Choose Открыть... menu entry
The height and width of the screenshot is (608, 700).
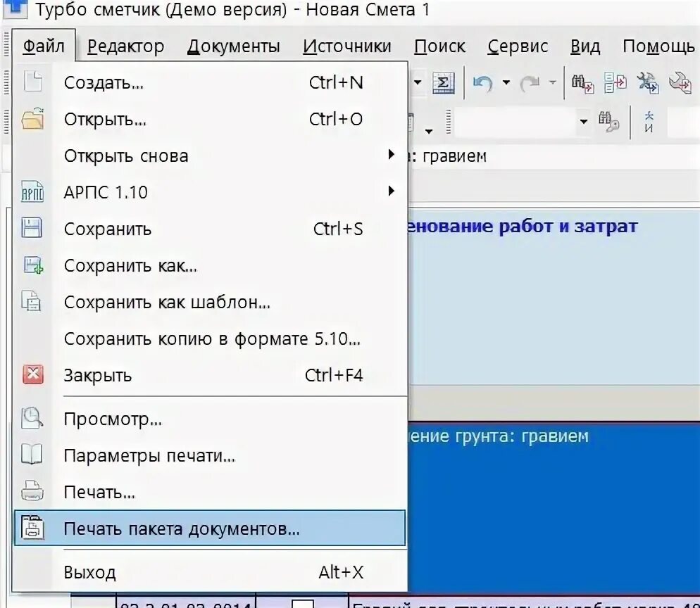tap(210, 119)
